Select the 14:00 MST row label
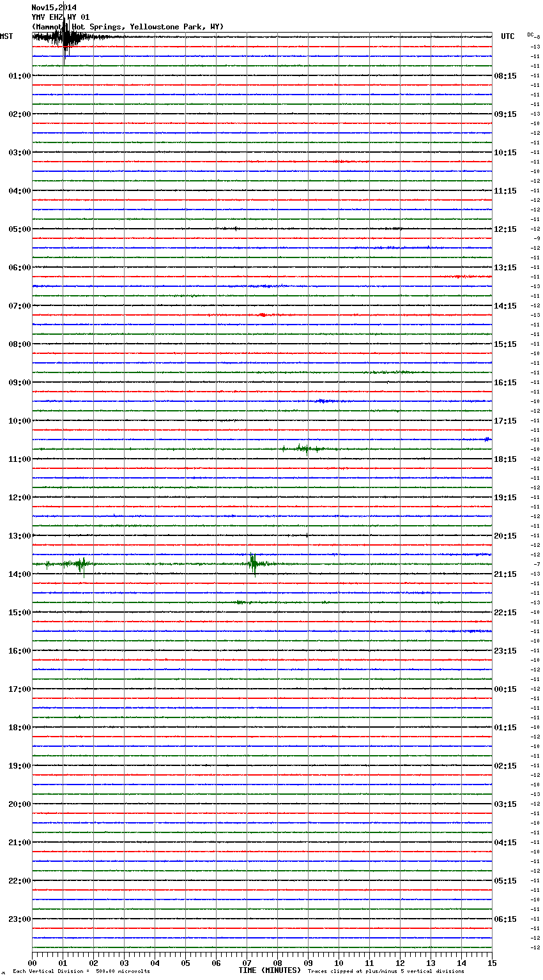The width and height of the screenshot is (543, 980). (20, 574)
